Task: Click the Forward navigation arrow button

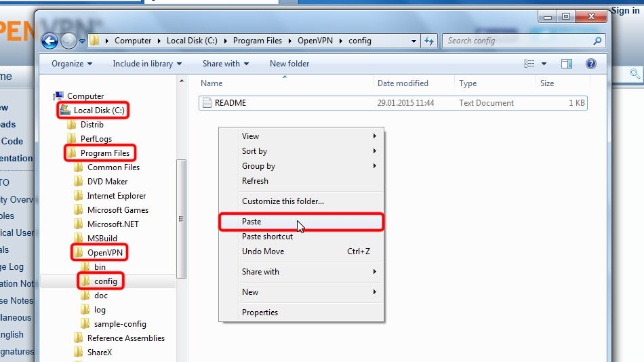Action: pyautogui.click(x=68, y=41)
